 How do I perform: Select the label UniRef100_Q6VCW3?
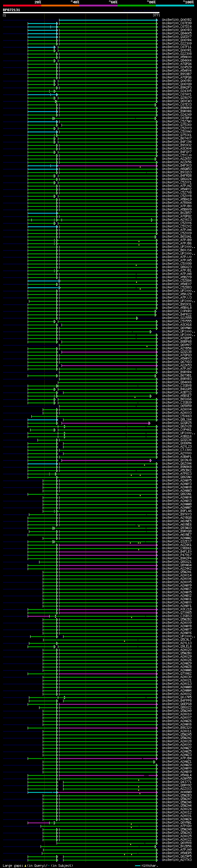(176, 101)
